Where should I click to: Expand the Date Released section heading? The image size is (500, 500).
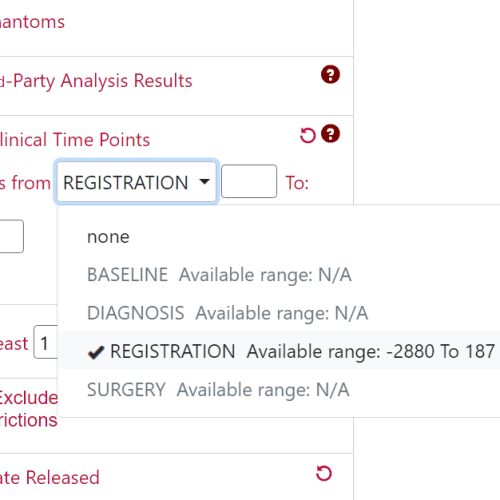point(50,477)
